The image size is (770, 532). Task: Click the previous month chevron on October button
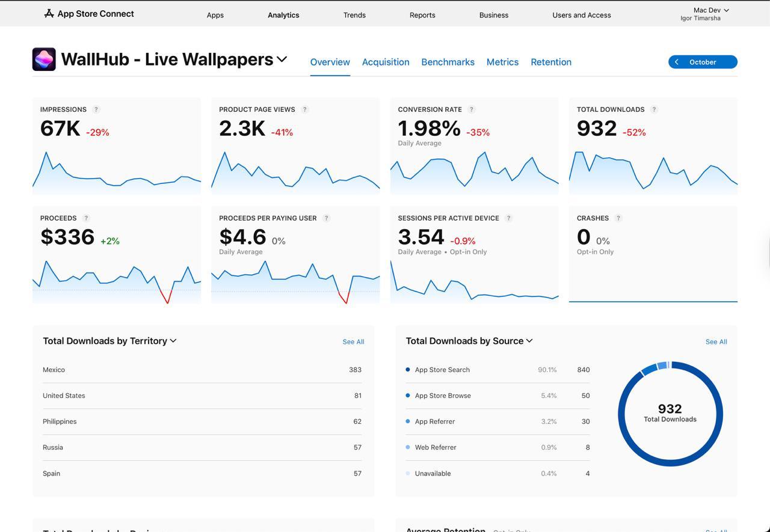pyautogui.click(x=676, y=61)
